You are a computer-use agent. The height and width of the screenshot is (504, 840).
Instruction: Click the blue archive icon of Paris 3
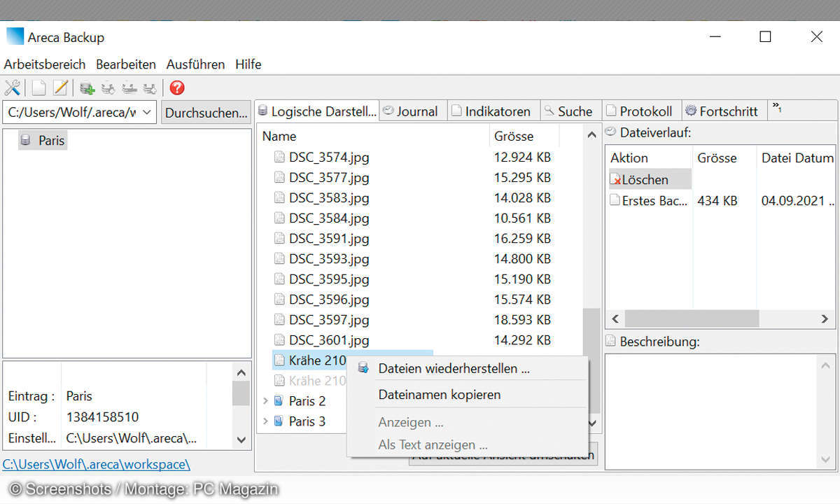(x=279, y=421)
